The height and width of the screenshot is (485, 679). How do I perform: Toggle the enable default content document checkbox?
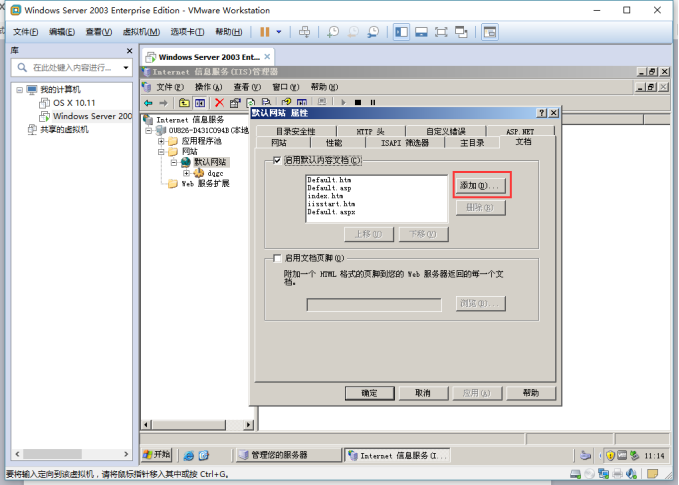pyautogui.click(x=278, y=160)
